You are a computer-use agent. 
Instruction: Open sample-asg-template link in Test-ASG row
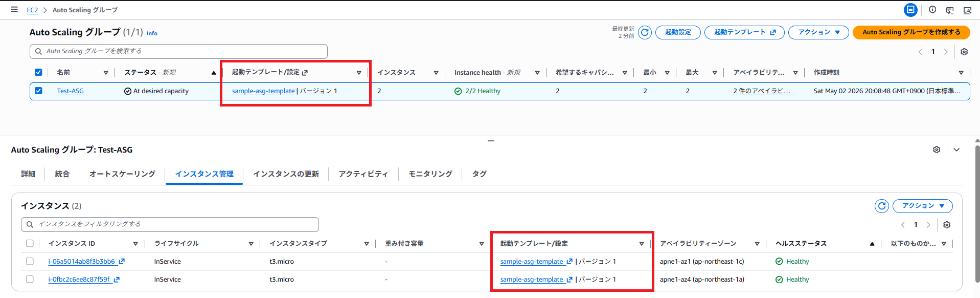click(x=263, y=91)
